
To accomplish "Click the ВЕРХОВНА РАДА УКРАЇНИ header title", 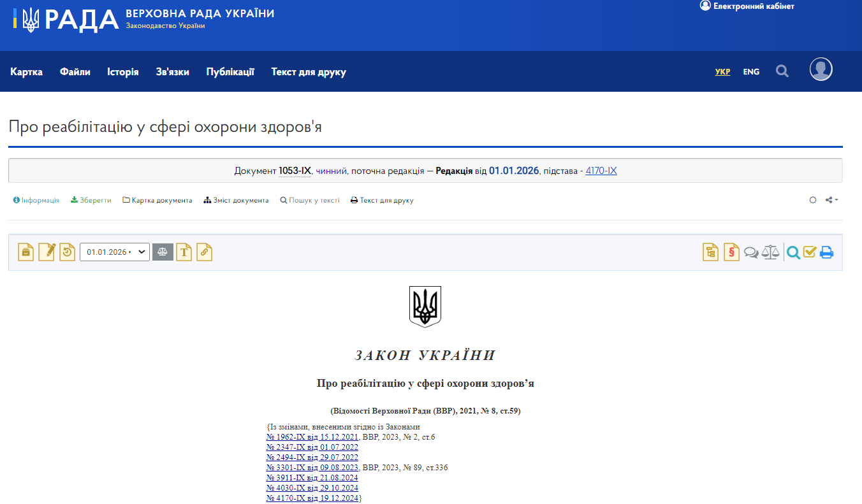I will (200, 13).
